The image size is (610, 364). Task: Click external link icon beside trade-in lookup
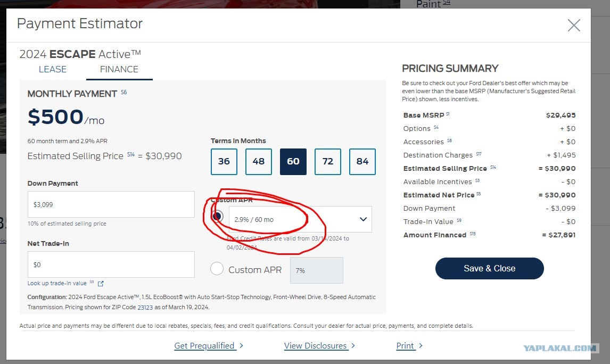(x=101, y=284)
